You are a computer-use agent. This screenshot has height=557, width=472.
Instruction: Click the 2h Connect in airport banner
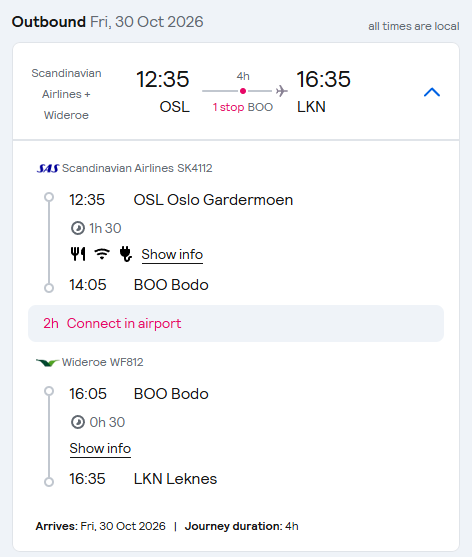[236, 323]
